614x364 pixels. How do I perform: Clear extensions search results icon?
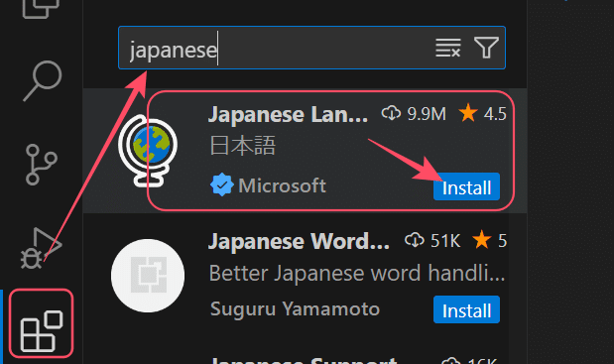tap(448, 48)
